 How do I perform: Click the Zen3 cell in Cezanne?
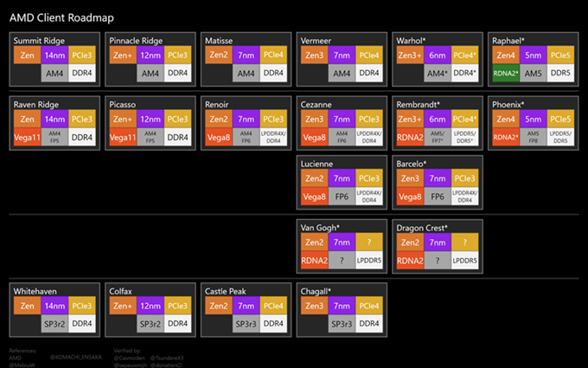point(314,119)
